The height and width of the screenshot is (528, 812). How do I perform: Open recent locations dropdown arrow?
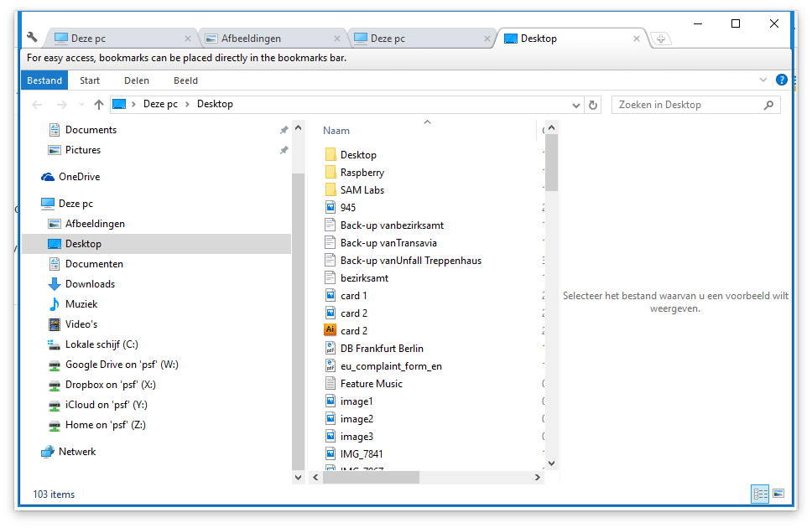(x=81, y=105)
